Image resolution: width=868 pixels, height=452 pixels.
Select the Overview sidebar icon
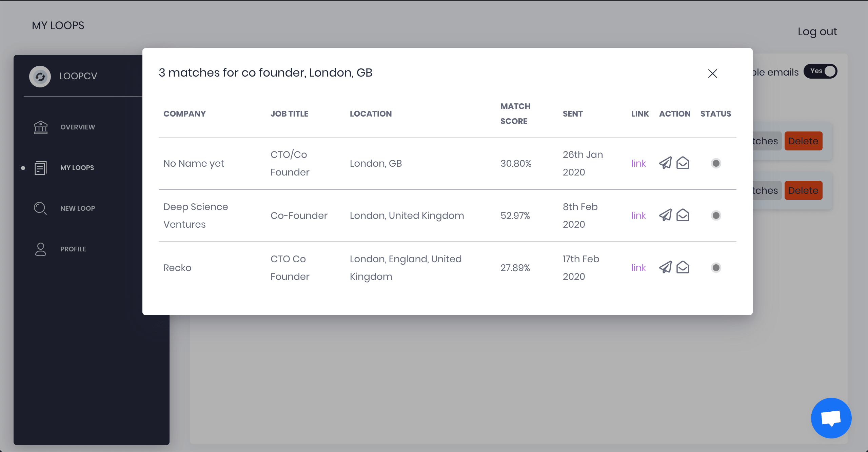click(40, 127)
